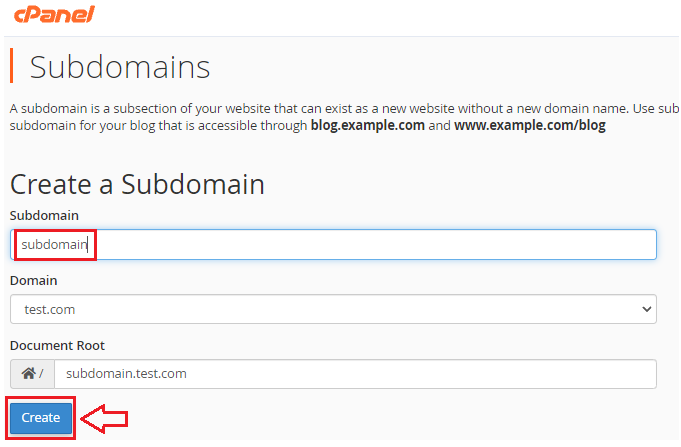Click the Create a Subdomain heading
The height and width of the screenshot is (447, 681).
tap(137, 184)
